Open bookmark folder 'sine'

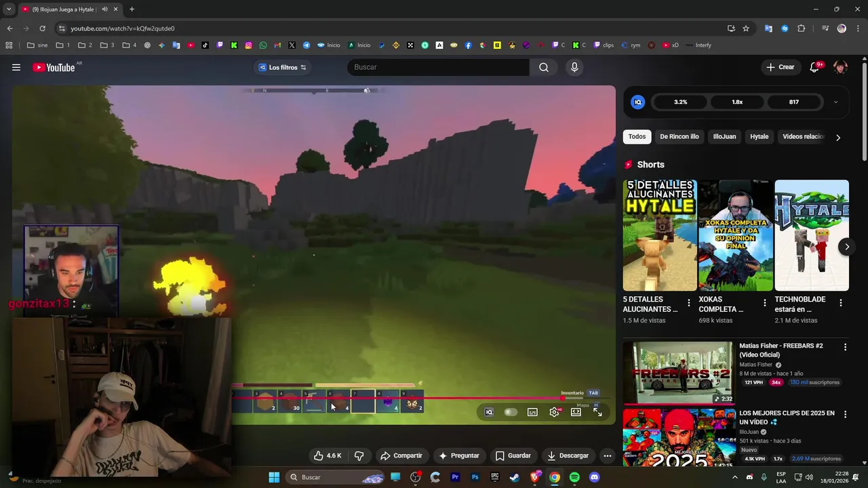pyautogui.click(x=37, y=45)
